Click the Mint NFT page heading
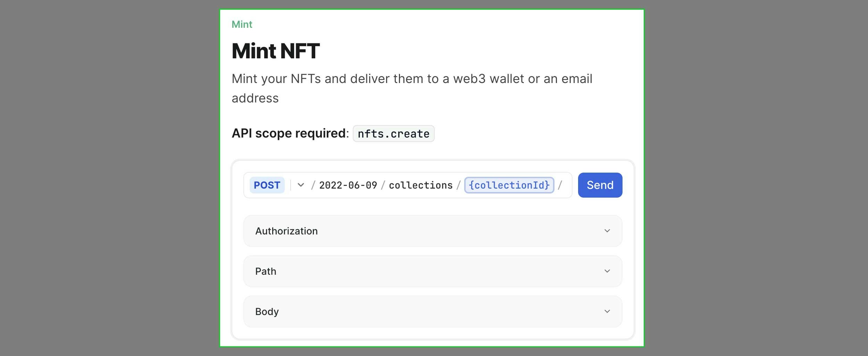The width and height of the screenshot is (868, 356). (276, 51)
